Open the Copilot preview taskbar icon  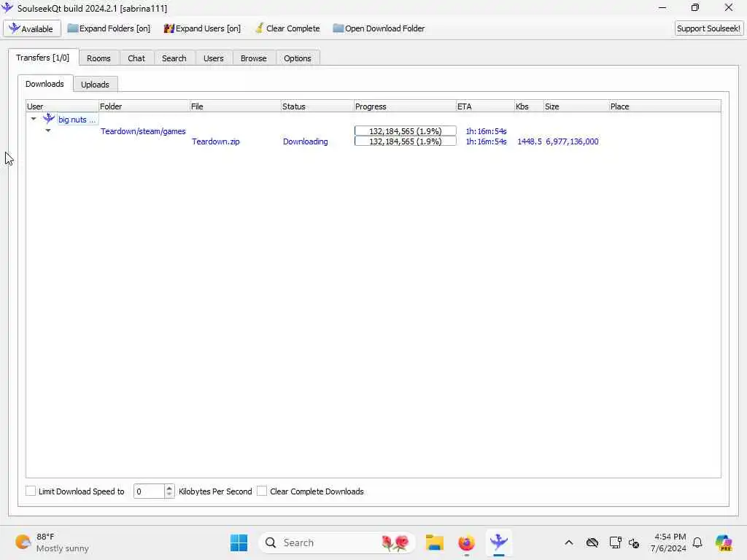point(724,542)
